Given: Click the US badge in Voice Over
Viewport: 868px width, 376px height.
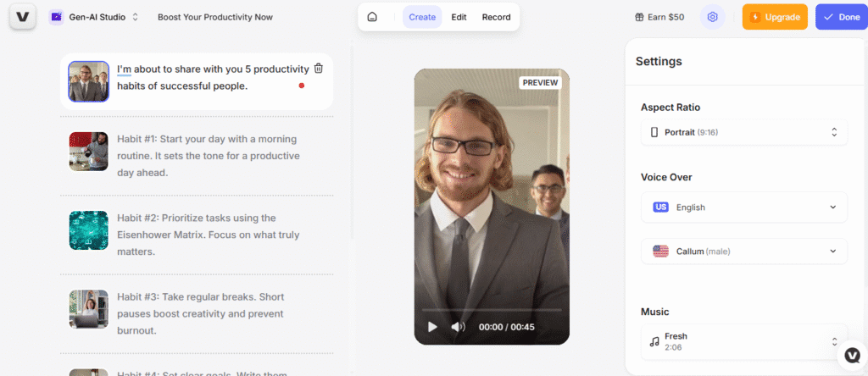Looking at the screenshot, I should 661,207.
